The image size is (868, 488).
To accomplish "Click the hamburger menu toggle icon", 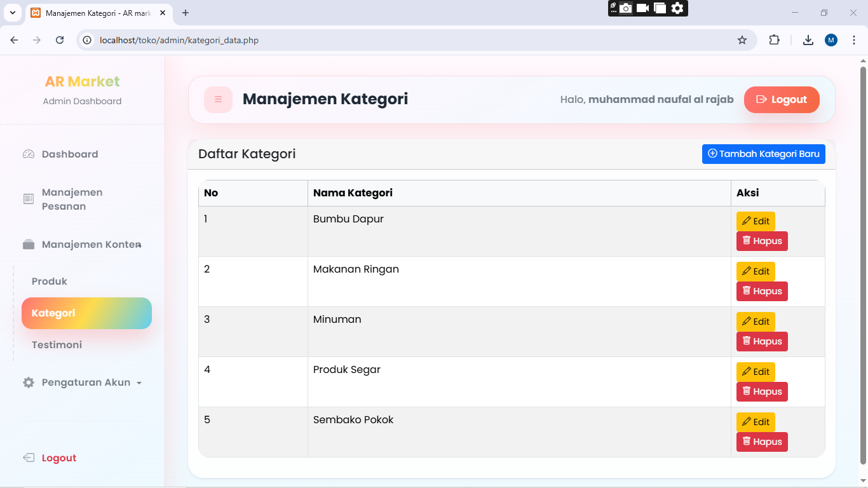I will pyautogui.click(x=218, y=100).
